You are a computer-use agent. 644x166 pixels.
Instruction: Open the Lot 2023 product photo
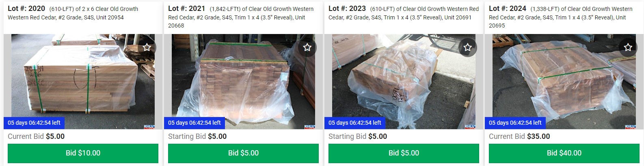(404, 81)
